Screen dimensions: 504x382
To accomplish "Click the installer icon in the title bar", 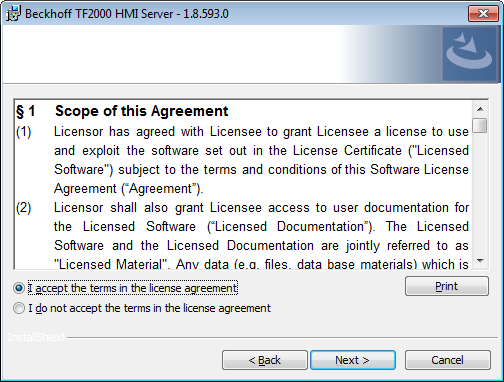I will tap(13, 13).
